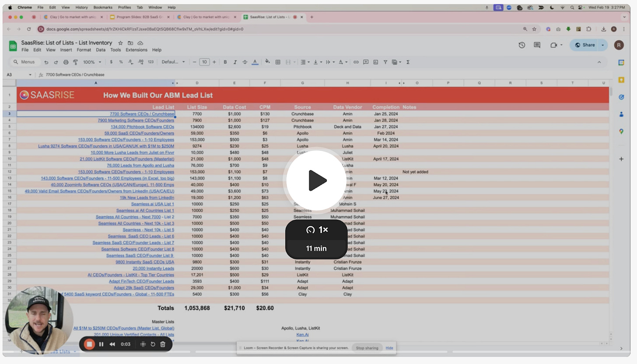Screen dimensions: 637x364
Task: Hide the Loom sharing notice
Action: click(389, 348)
